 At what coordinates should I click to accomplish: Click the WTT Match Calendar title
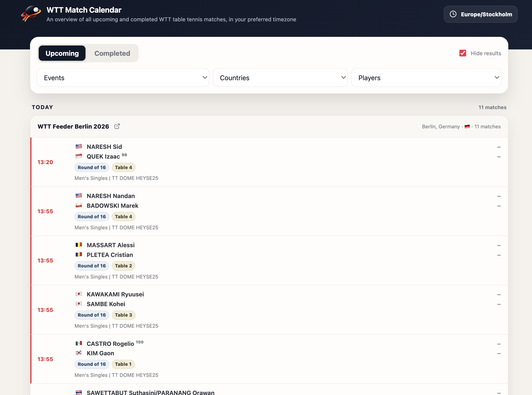pyautogui.click(x=84, y=10)
